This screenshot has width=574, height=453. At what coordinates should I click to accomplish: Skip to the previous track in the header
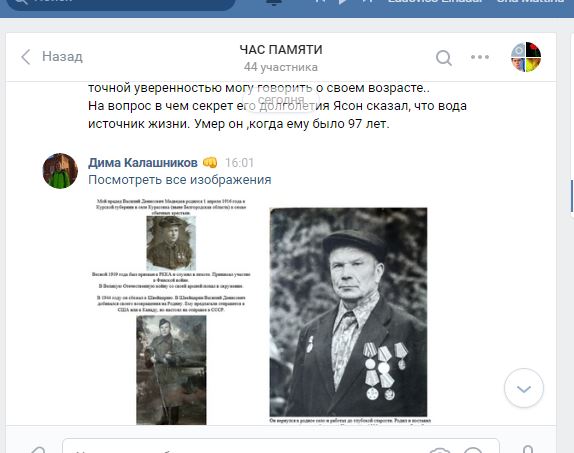point(320,2)
